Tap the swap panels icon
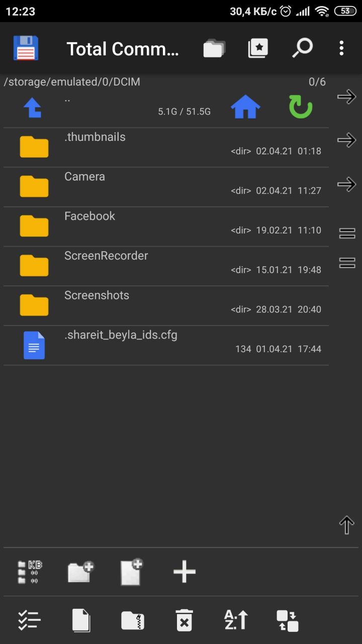Viewport: 362px width, 644px height. tap(288, 620)
